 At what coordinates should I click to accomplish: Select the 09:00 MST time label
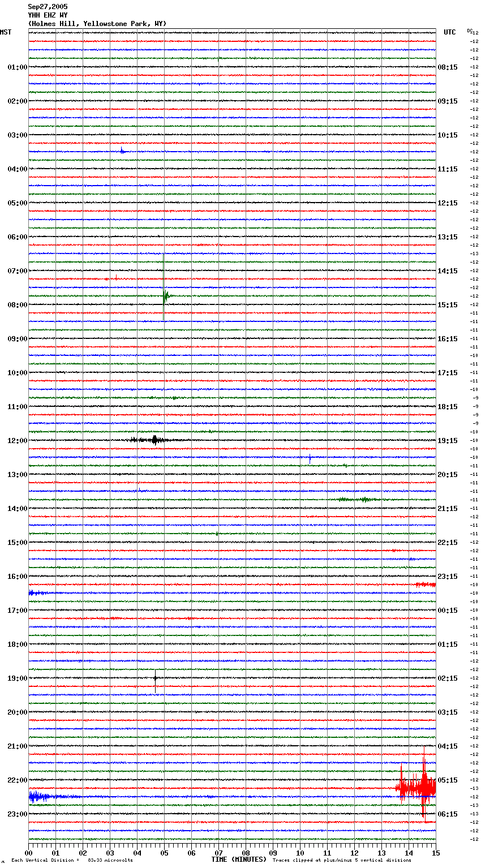tap(18, 339)
